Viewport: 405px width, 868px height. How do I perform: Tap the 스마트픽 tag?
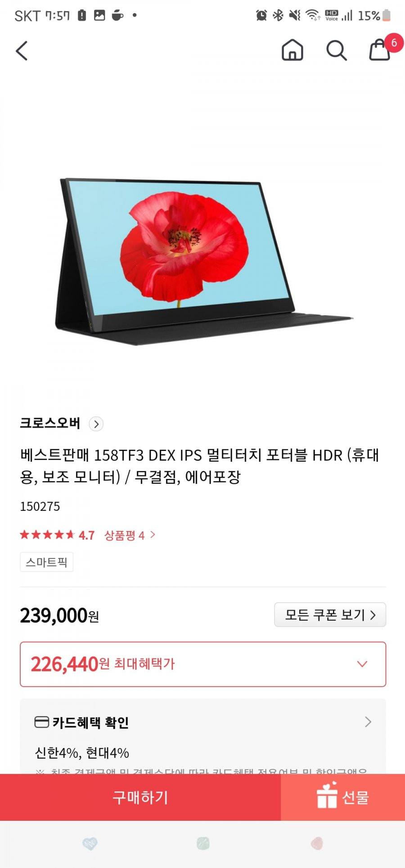pos(47,562)
